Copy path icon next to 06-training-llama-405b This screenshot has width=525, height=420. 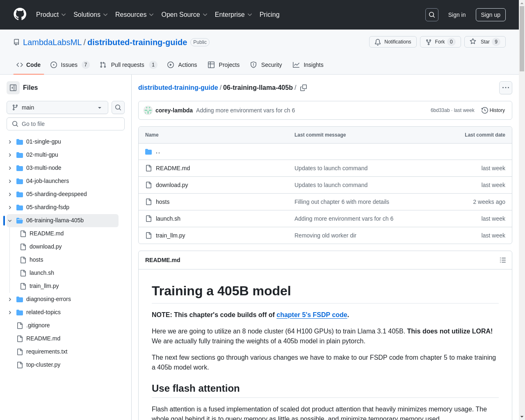click(x=304, y=88)
